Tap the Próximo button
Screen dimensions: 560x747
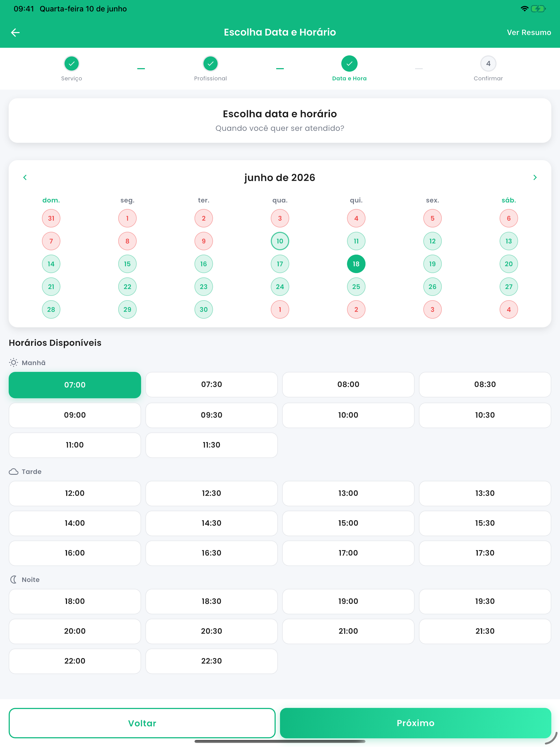click(416, 723)
